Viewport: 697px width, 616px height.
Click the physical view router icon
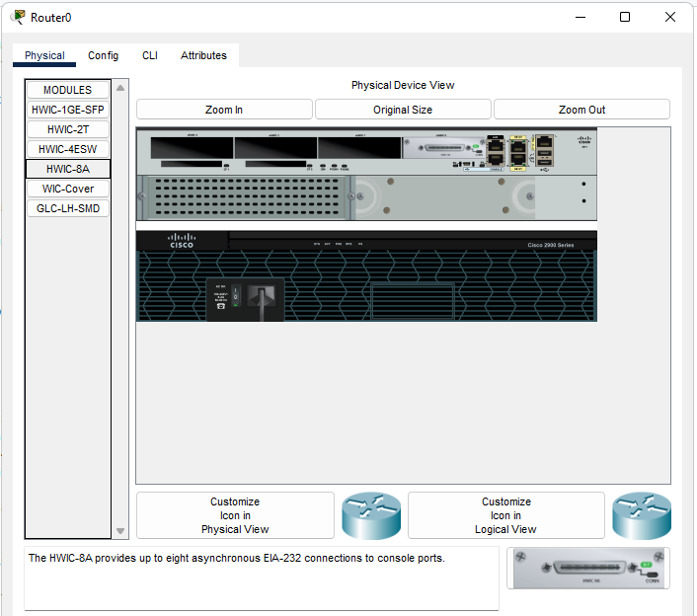(x=371, y=515)
